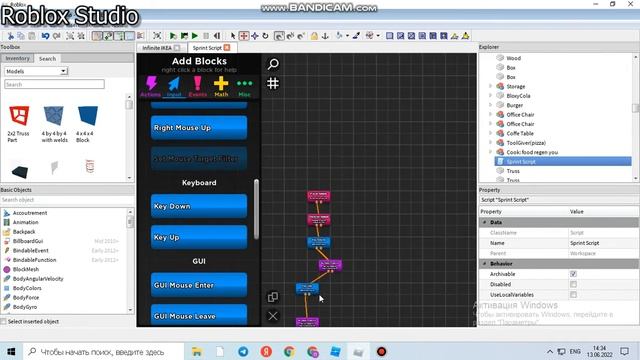Viewport: 640px width, 360px height.
Task: Collapse the Data property section
Action: [485, 222]
